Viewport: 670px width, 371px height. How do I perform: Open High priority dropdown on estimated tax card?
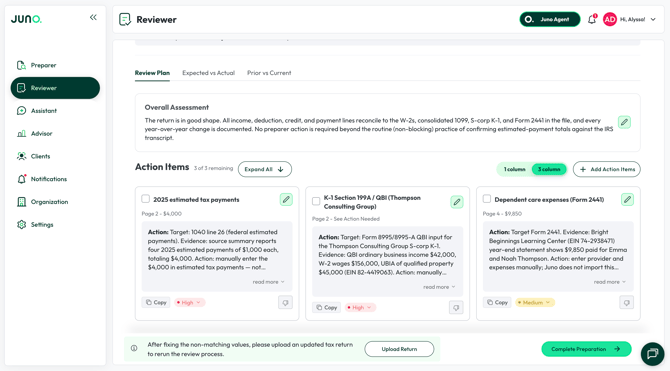click(190, 303)
